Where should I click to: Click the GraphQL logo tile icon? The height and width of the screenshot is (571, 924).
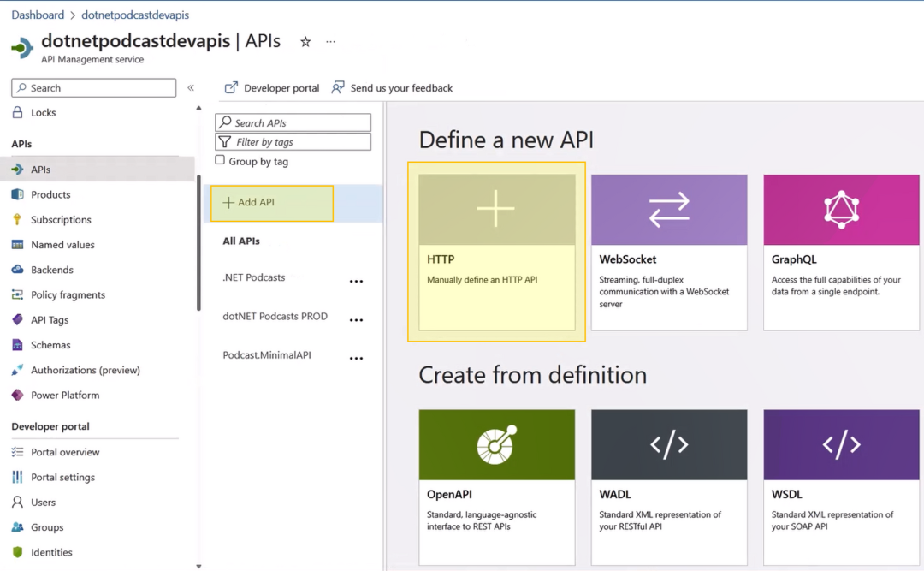(842, 210)
